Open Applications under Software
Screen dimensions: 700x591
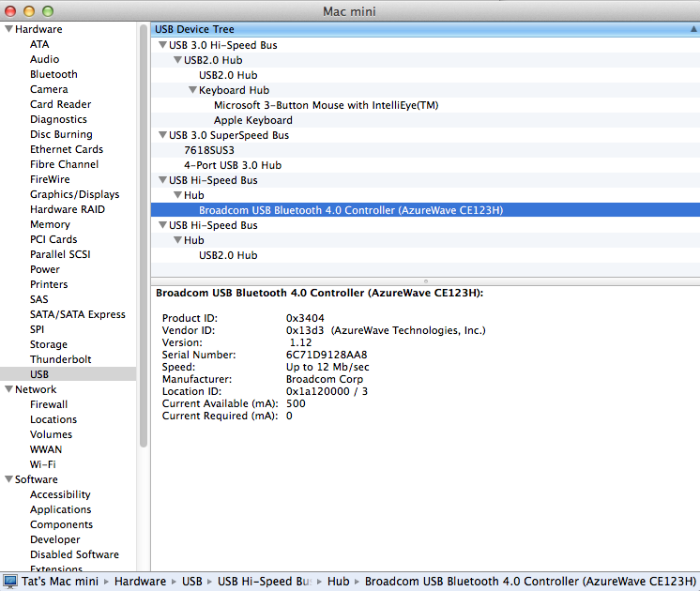click(60, 509)
